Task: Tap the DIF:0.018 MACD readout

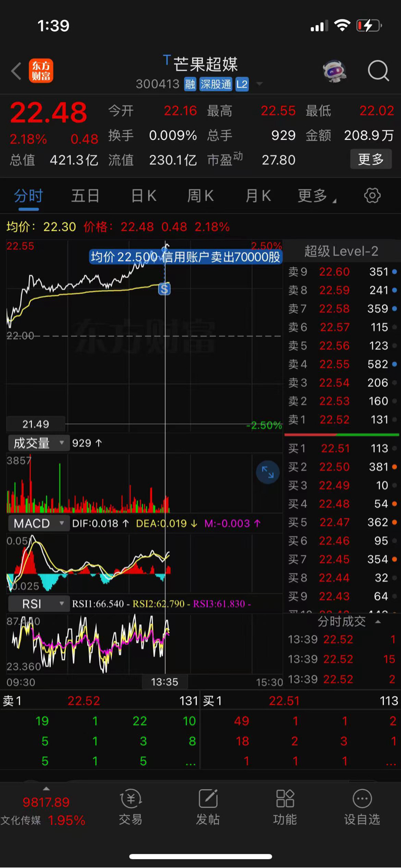Action: 101,524
